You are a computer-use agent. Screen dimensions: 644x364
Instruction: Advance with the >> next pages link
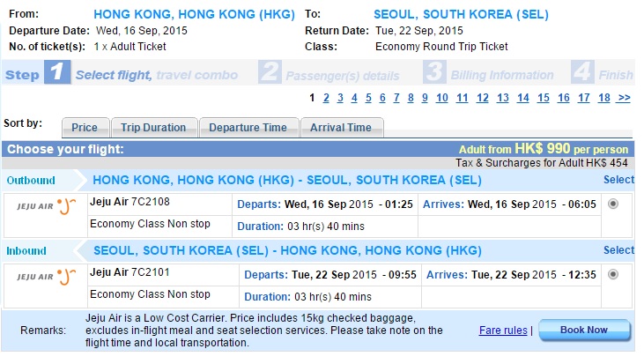pyautogui.click(x=625, y=98)
